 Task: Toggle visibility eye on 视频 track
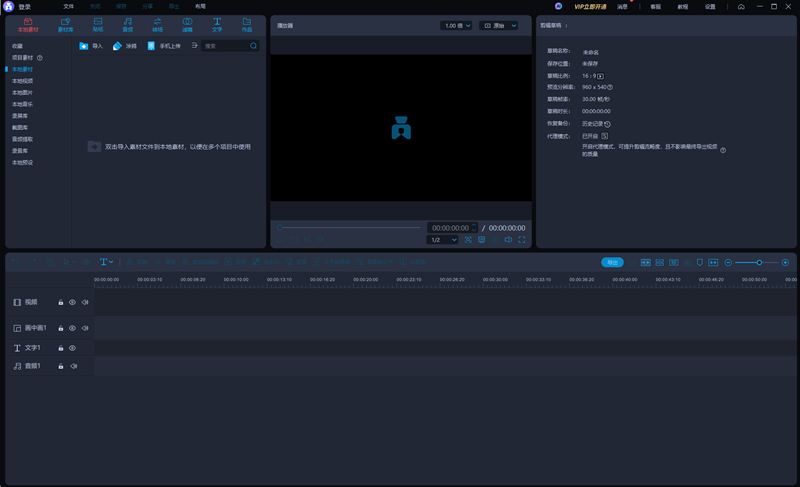[72, 302]
